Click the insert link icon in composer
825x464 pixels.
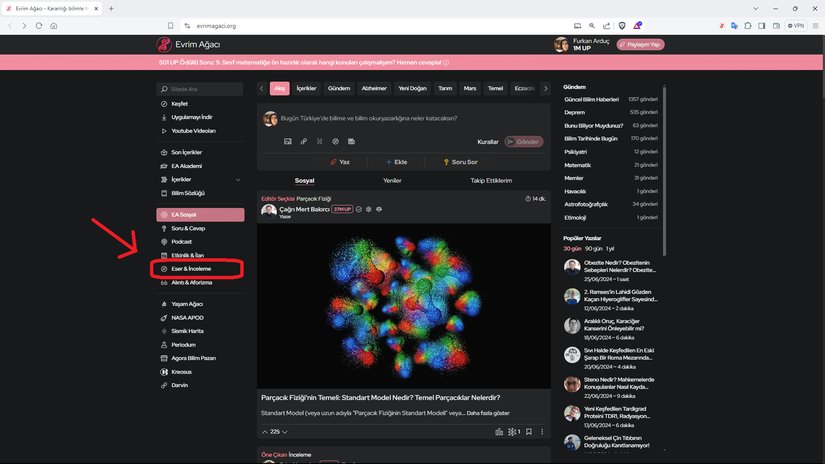[x=304, y=141]
